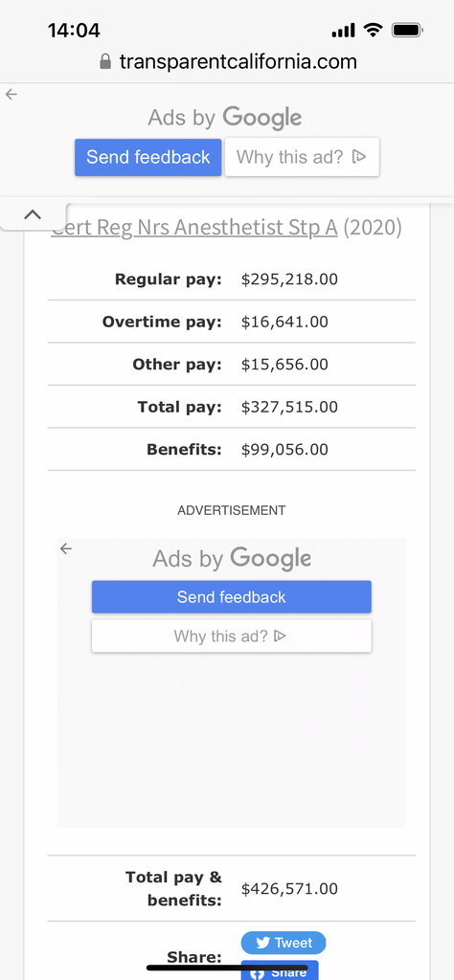Open the Cert Reg Nrs Anesthetist Stp A link
Viewport: 454px width, 980px height.
[x=194, y=228]
